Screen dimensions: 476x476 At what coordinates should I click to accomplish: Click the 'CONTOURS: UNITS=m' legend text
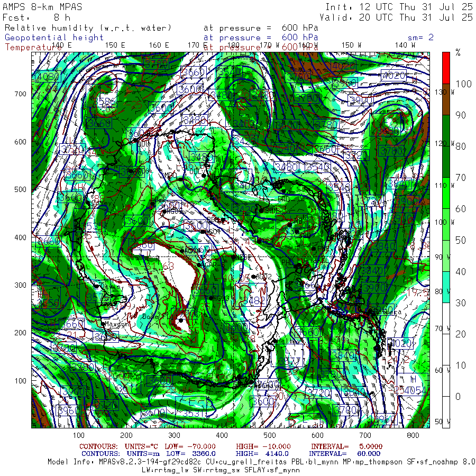click(x=121, y=454)
